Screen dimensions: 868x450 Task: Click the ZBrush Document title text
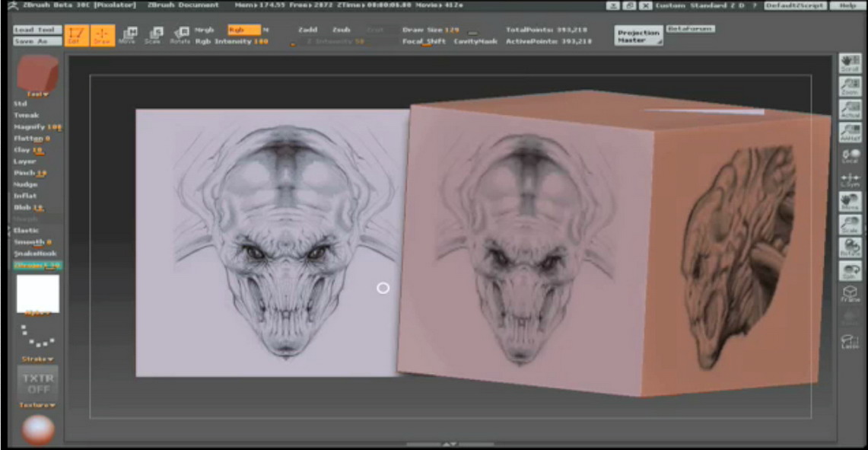click(x=183, y=5)
